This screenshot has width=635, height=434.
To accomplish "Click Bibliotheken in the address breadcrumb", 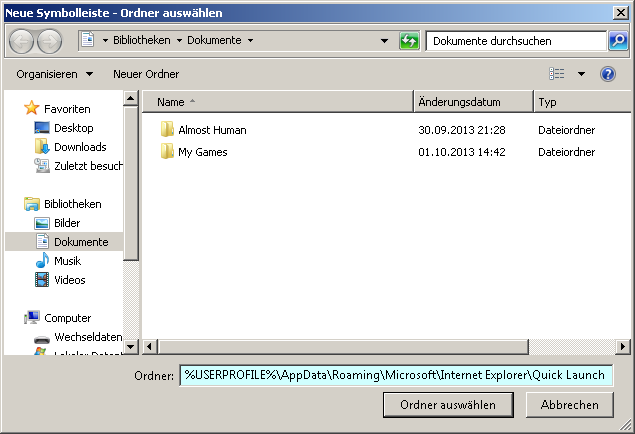I will 141,40.
